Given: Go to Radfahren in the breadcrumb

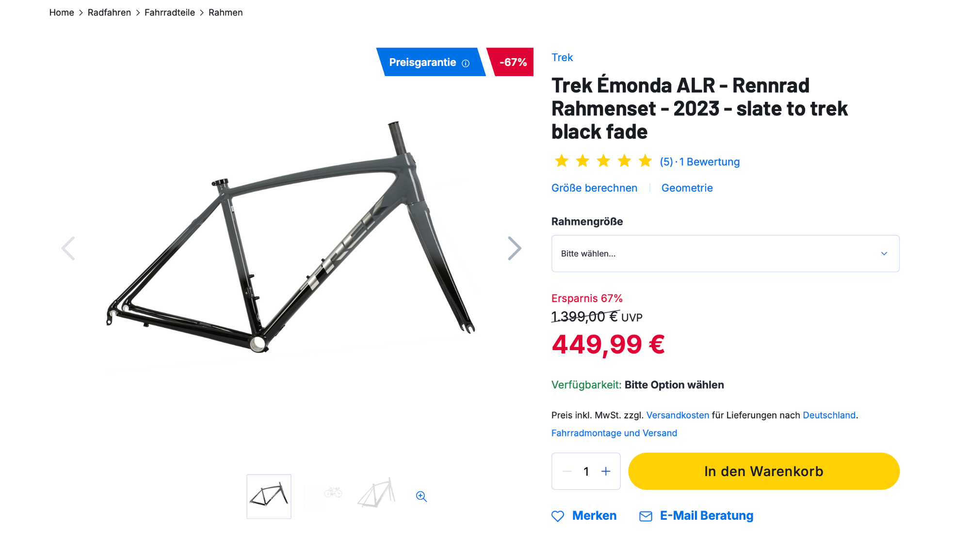Looking at the screenshot, I should tap(109, 13).
